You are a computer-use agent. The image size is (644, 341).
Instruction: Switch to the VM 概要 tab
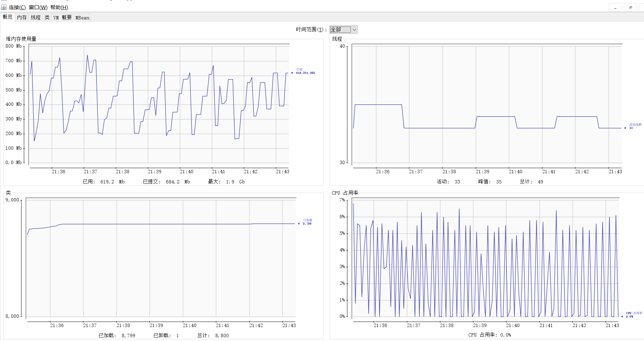pyautogui.click(x=62, y=17)
